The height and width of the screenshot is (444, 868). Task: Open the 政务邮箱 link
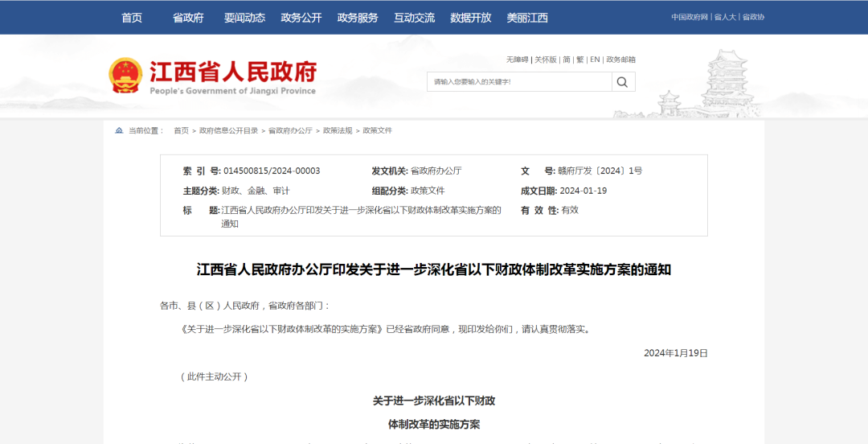point(620,60)
